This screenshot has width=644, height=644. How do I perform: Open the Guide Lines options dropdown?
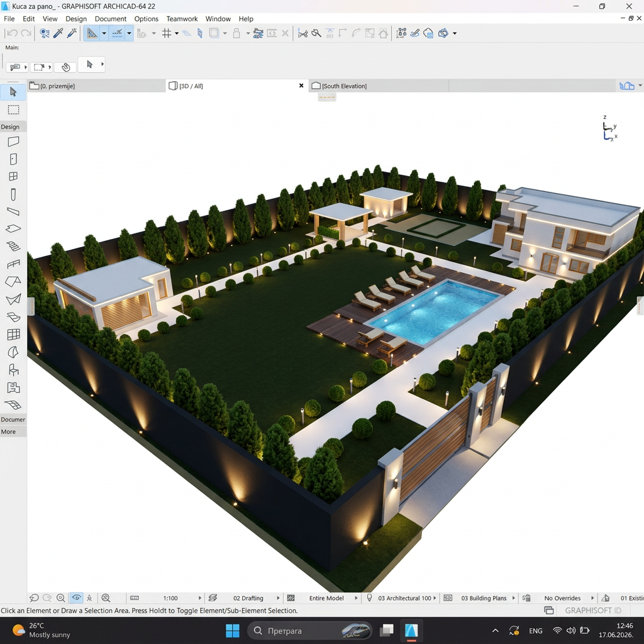[104, 33]
